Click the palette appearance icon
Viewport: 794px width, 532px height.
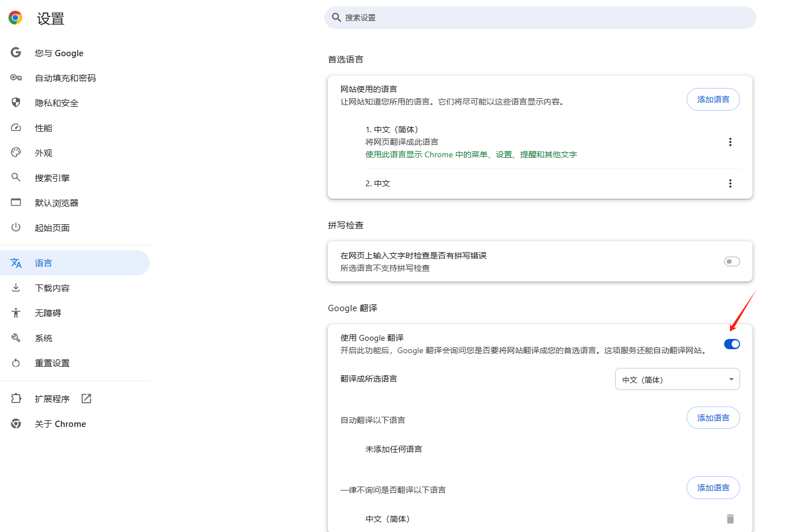point(16,153)
